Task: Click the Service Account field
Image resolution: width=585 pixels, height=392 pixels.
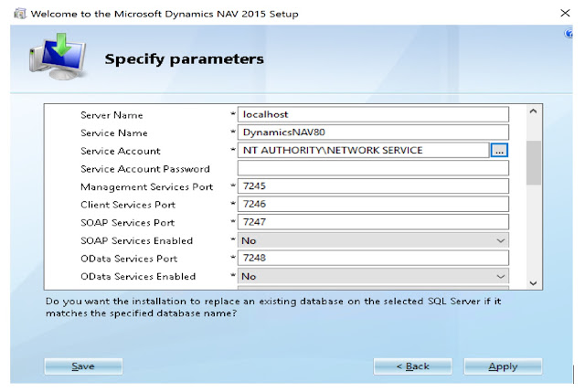Action: pos(364,150)
